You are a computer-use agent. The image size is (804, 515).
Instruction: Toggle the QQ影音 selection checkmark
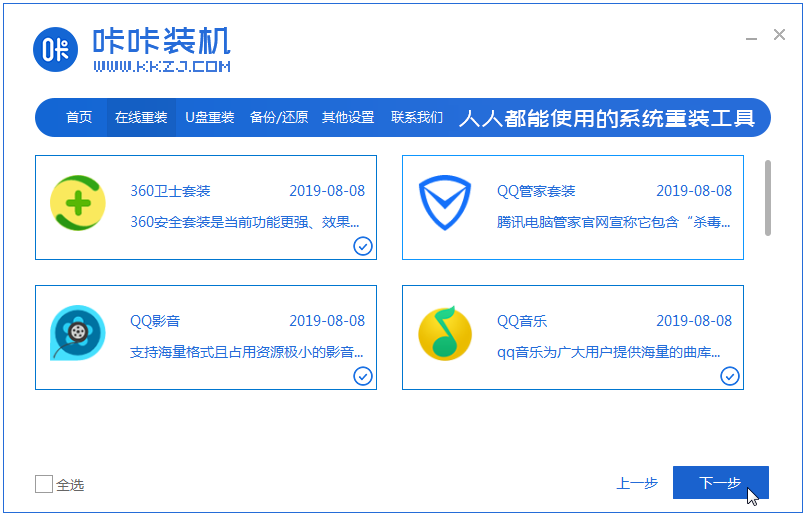point(363,376)
